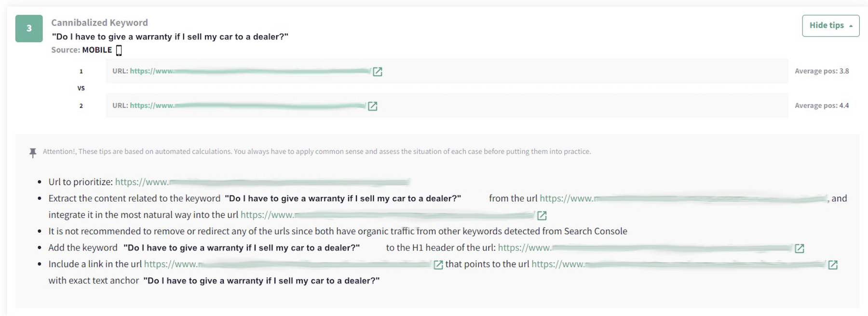Collapse the tips using the Hide tips toggle
Screen dimensions: 868x316
[830, 25]
